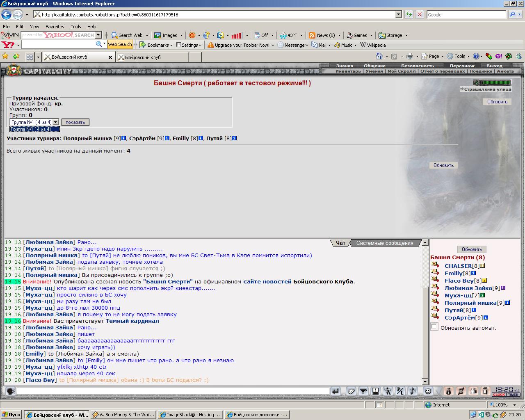Expand the Группа №1 dropdown
The width and height of the screenshot is (525, 420).
(56, 122)
